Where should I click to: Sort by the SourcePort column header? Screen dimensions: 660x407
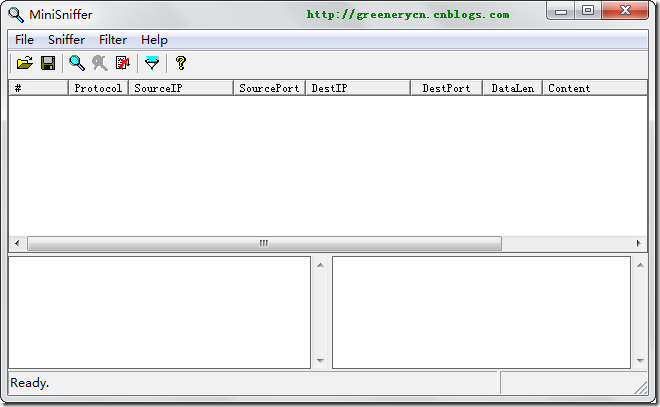pos(269,88)
